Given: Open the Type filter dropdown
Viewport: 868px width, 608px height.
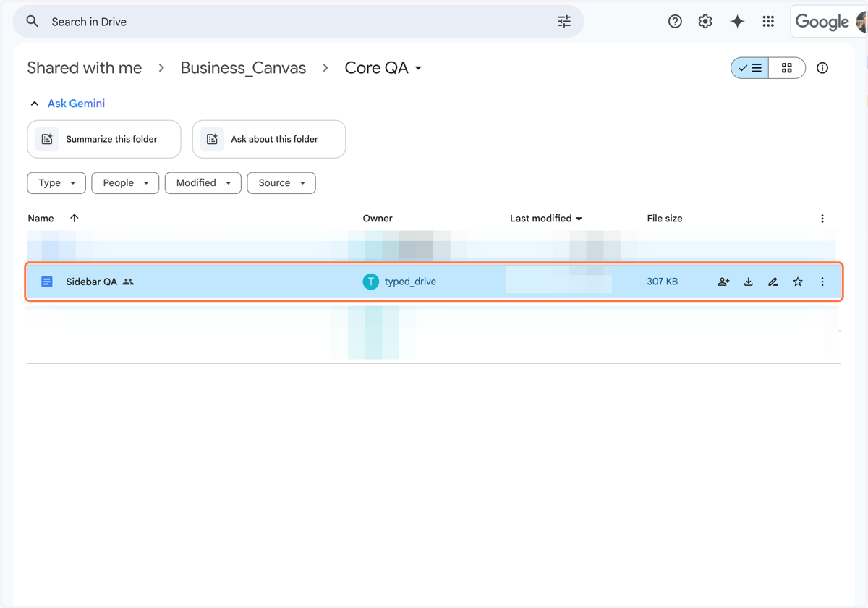Looking at the screenshot, I should [56, 183].
